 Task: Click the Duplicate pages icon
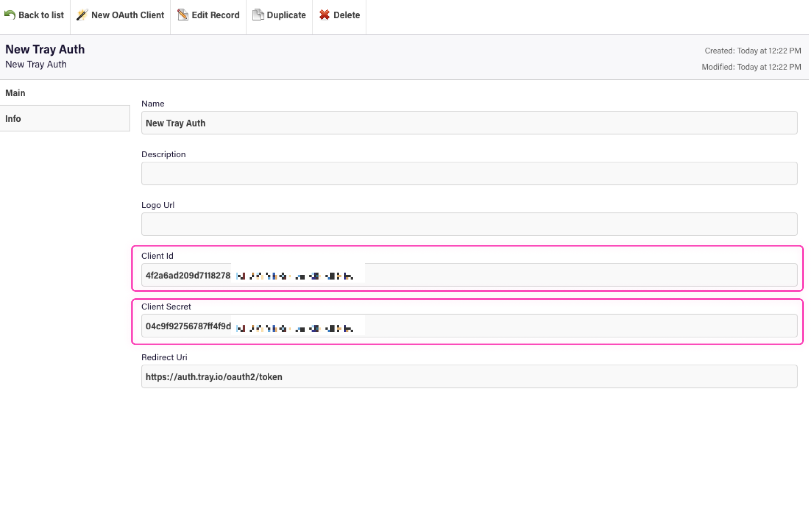point(258,15)
